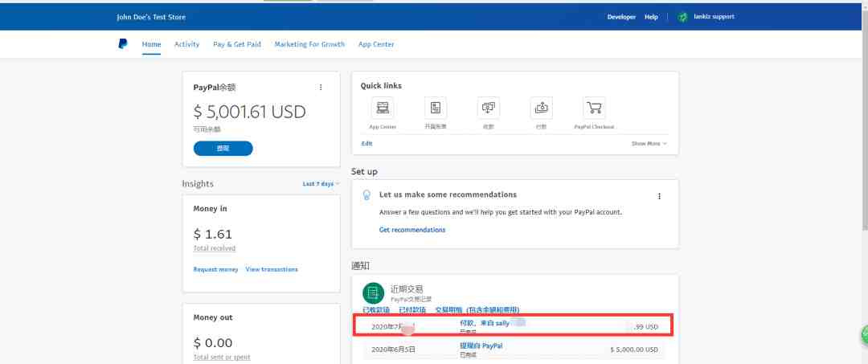Open the Pay & Get Paid menu
Viewport: 868px width, 364px height.
click(237, 44)
